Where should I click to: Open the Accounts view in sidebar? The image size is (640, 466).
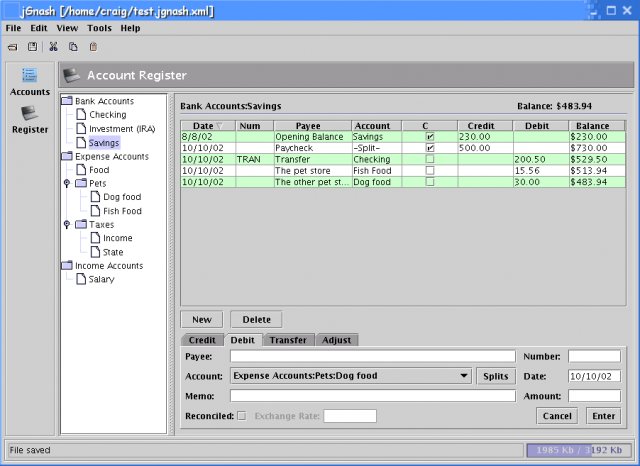click(x=30, y=81)
